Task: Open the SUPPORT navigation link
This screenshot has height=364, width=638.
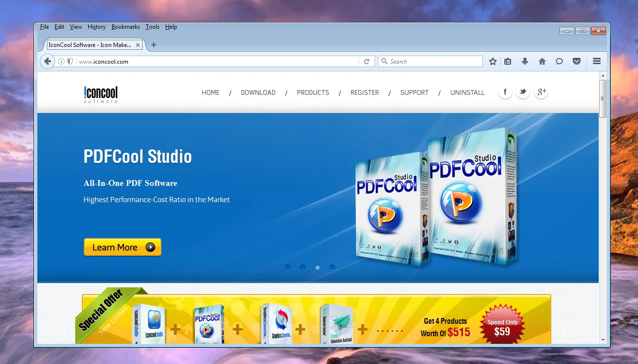Action: (414, 92)
